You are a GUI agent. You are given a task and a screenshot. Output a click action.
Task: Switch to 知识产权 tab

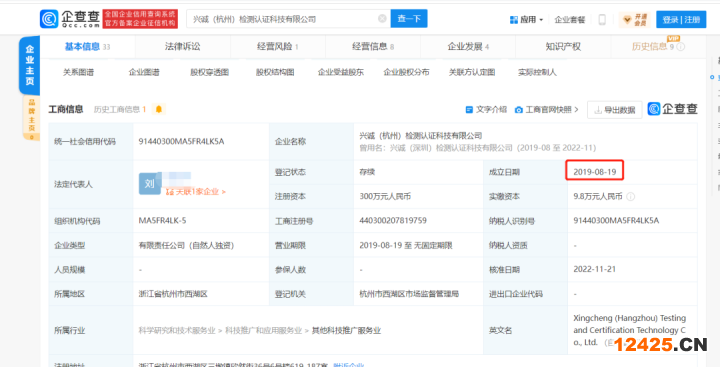click(563, 46)
